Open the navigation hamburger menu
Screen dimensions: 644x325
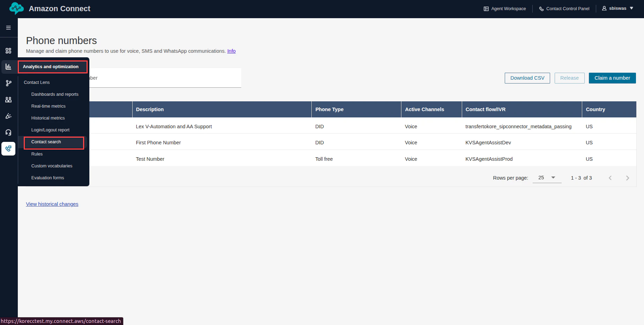coord(8,28)
